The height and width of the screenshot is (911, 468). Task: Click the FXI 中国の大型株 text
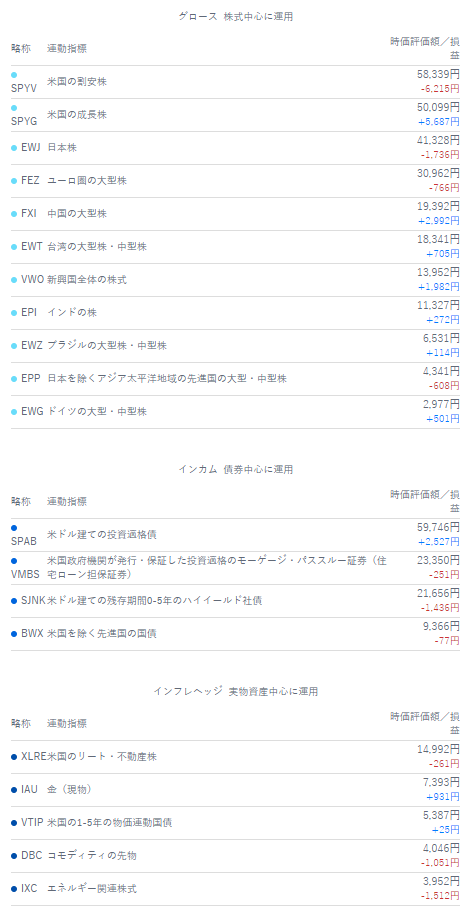click(77, 214)
